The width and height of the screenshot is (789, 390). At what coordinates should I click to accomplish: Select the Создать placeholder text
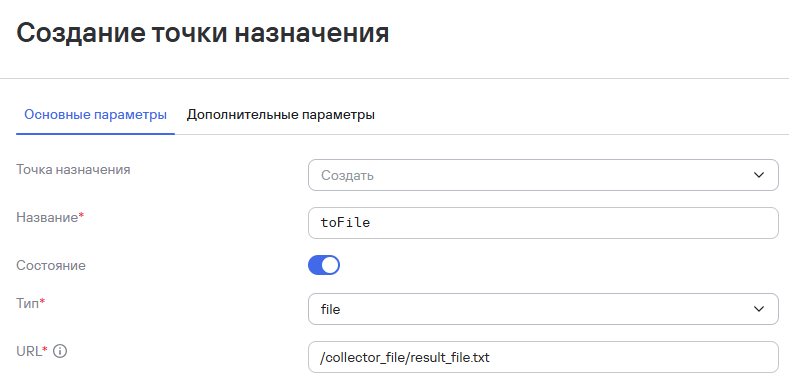click(x=347, y=176)
